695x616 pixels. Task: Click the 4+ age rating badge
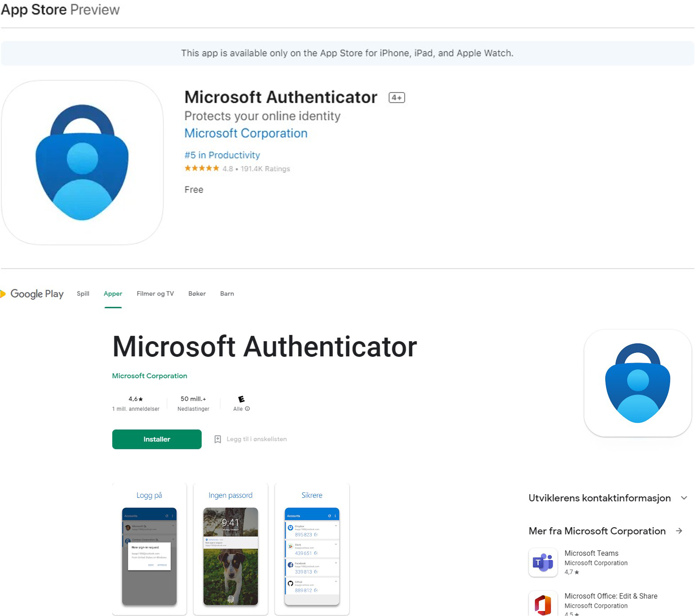click(x=397, y=98)
